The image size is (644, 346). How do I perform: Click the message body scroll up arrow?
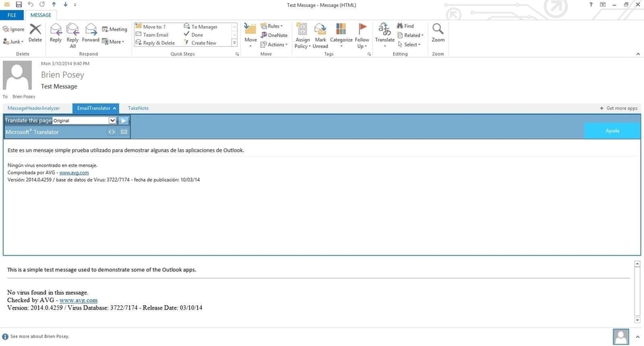coord(637,264)
